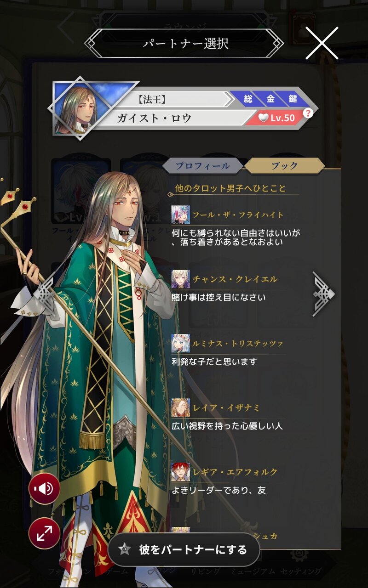The height and width of the screenshot is (588, 368).
Task: Click the 彼をパートナーにする button
Action: [x=184, y=549]
